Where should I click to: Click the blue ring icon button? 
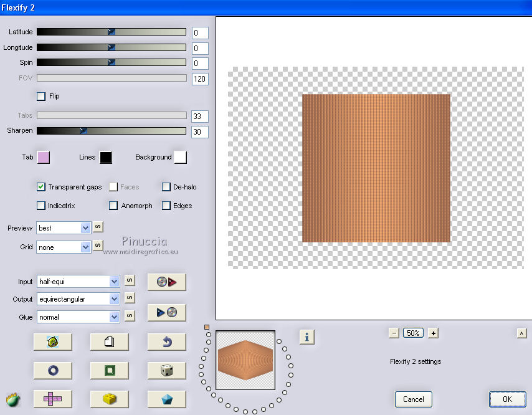point(52,370)
